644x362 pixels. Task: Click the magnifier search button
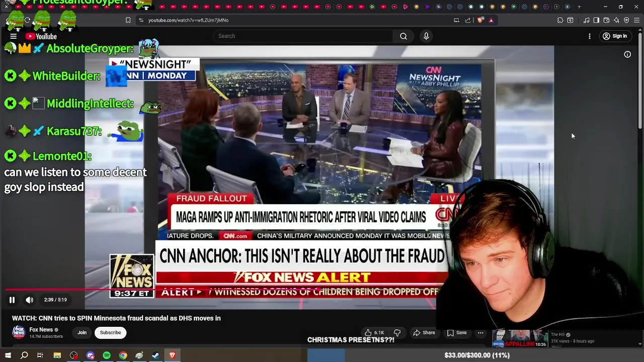404,36
